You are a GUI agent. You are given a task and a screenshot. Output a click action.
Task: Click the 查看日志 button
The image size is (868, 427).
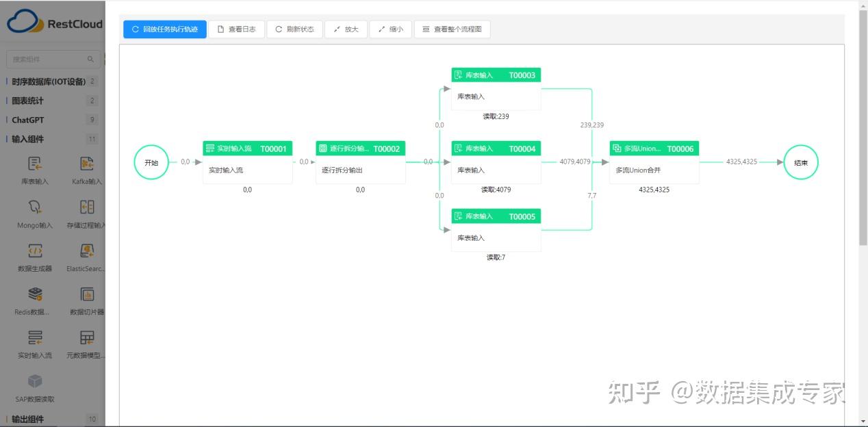[x=238, y=29]
